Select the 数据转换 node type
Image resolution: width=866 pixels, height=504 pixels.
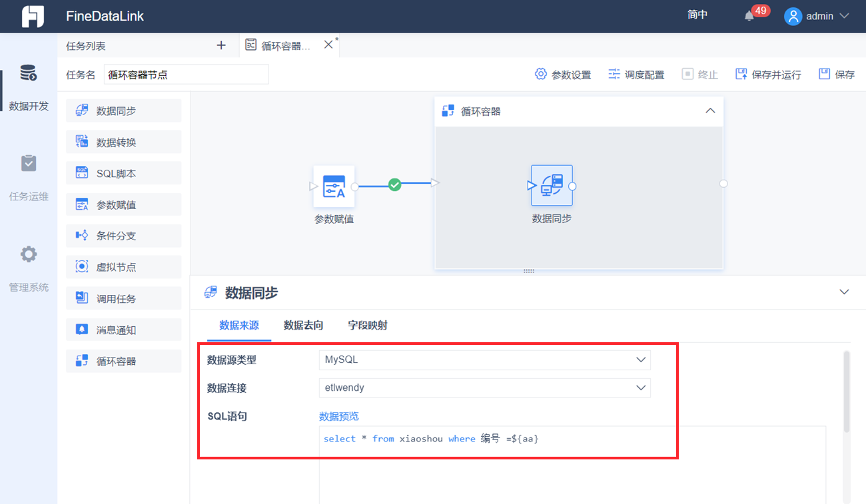pyautogui.click(x=124, y=142)
